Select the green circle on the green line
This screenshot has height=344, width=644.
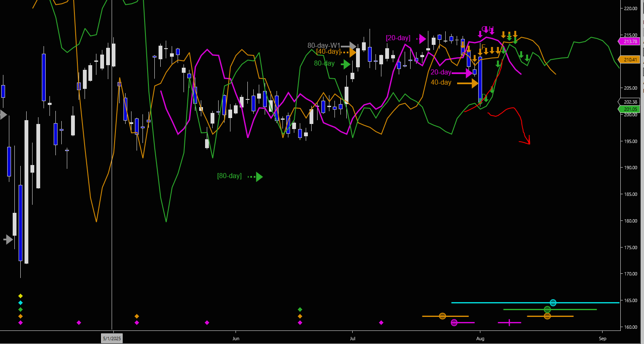pyautogui.click(x=547, y=309)
